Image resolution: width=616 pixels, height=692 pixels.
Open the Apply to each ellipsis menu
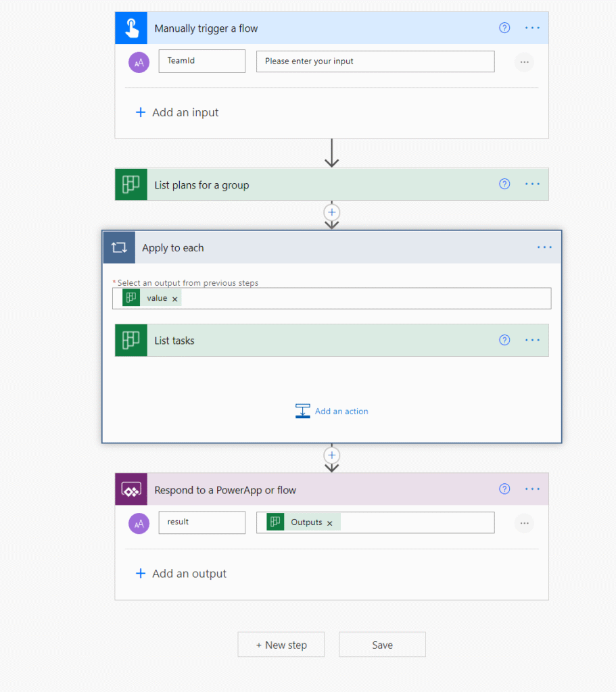pyautogui.click(x=544, y=247)
